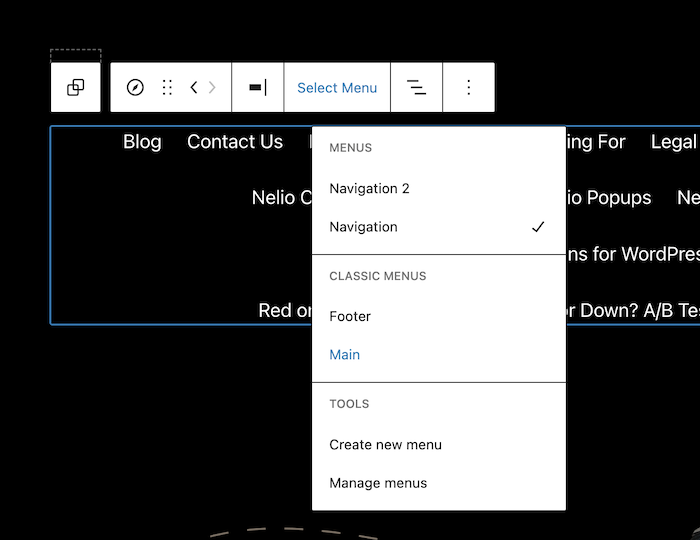Open the list view icon in the toolbar
The height and width of the screenshot is (540, 700).
[417, 87]
